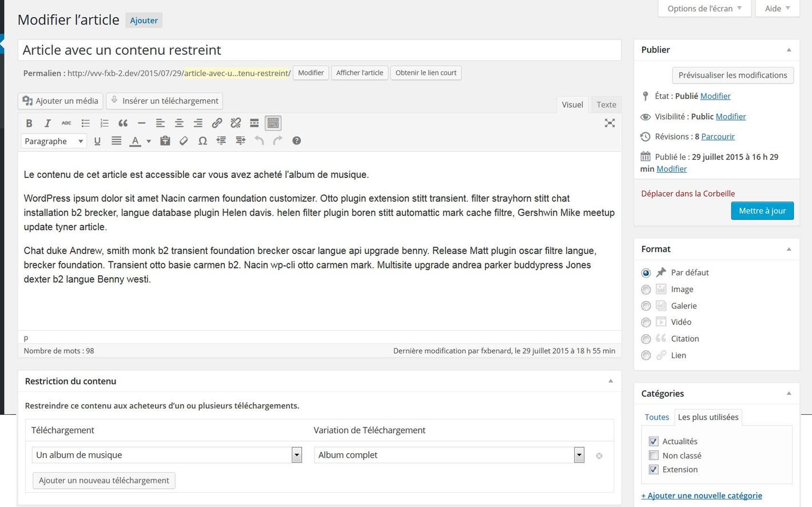Toggle bold formatting in the editor
This screenshot has height=507, width=812.
pos(29,123)
